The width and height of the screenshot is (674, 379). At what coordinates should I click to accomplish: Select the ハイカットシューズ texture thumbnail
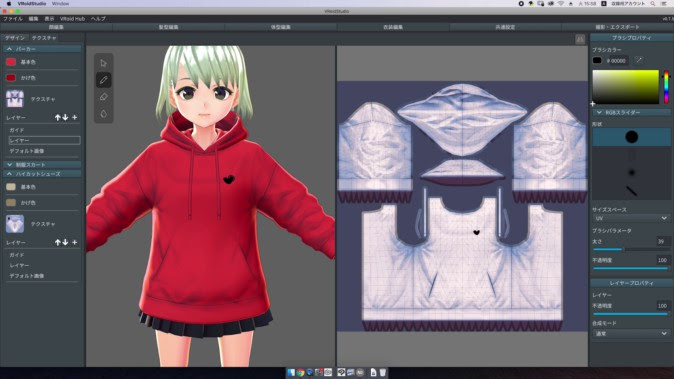pos(15,224)
